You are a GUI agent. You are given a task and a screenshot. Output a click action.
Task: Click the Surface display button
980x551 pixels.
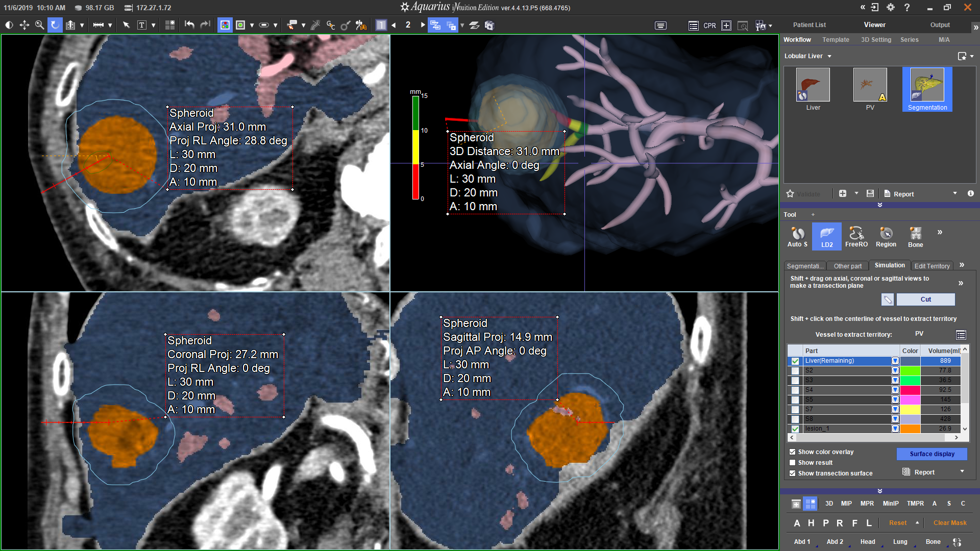[x=932, y=454]
